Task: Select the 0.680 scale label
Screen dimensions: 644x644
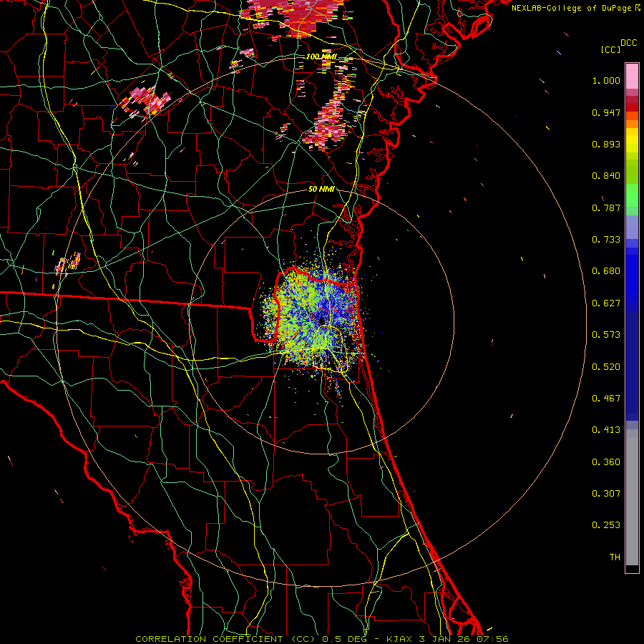Action: (606, 271)
